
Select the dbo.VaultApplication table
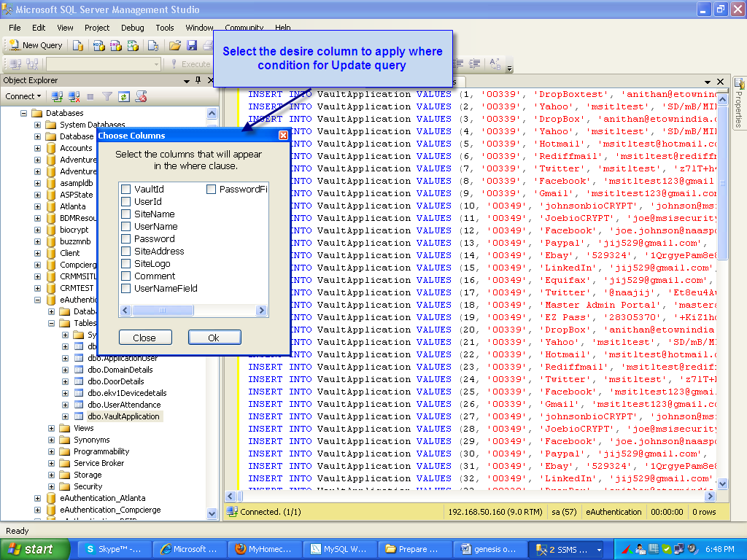[x=123, y=416]
